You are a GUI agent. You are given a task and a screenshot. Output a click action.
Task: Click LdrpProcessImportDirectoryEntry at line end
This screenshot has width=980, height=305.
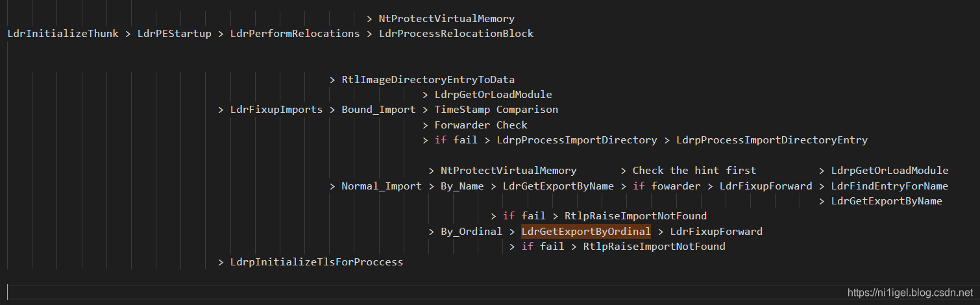tap(772, 140)
